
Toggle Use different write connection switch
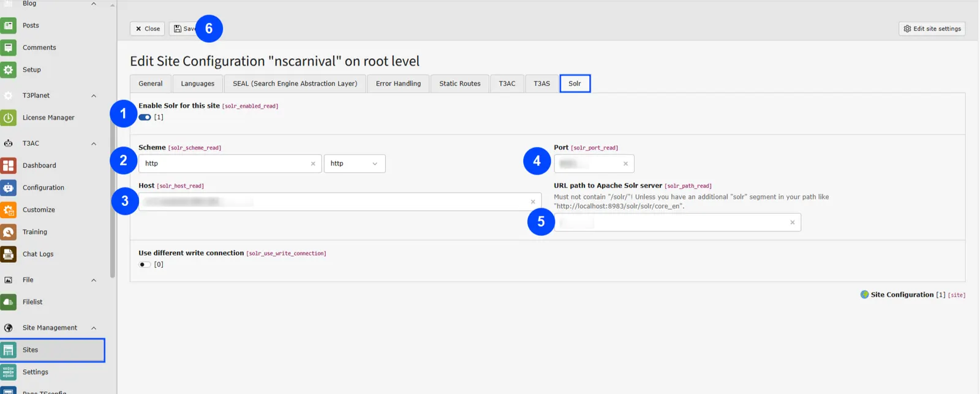coord(145,265)
